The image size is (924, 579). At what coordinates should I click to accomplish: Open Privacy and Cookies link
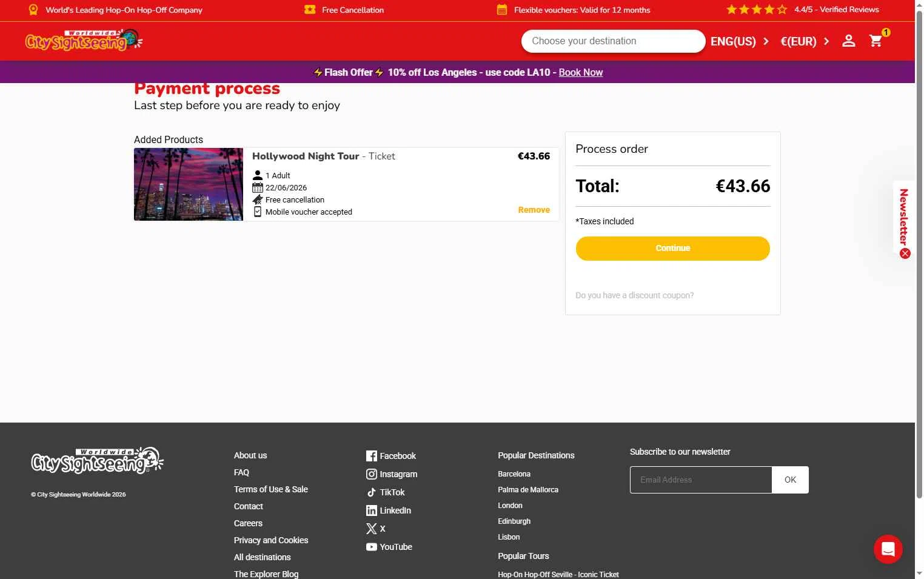tap(271, 540)
